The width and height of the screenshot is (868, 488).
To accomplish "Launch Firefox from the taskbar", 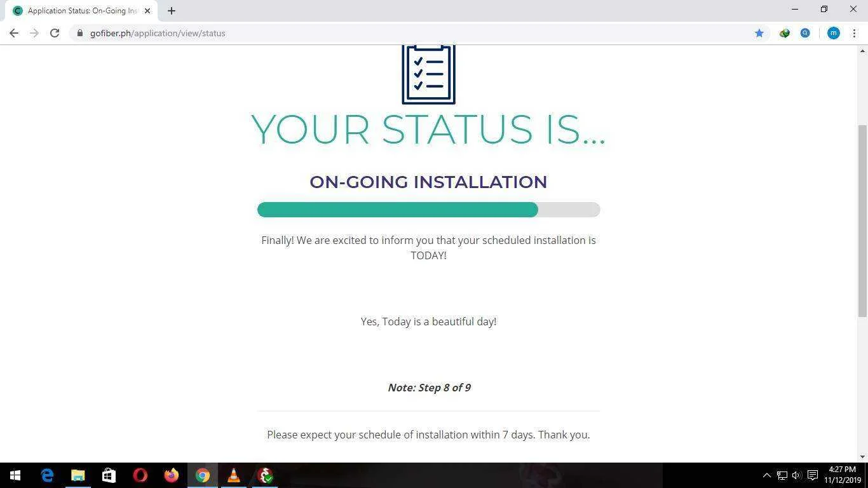I will 172,475.
